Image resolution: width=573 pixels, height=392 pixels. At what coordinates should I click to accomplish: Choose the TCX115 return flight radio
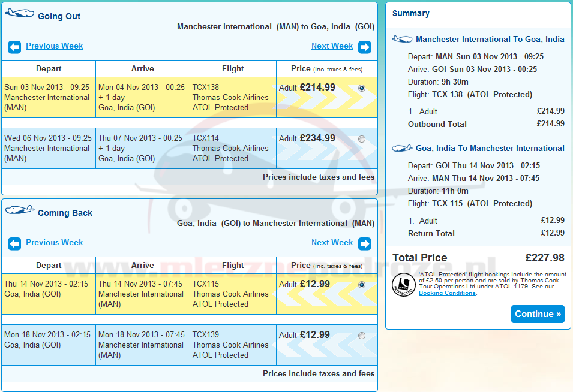361,285
